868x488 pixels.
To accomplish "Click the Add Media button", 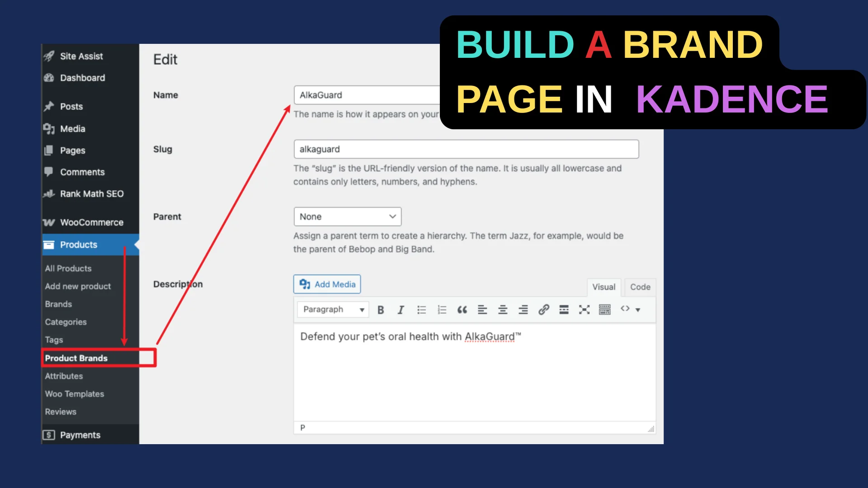I will (327, 284).
